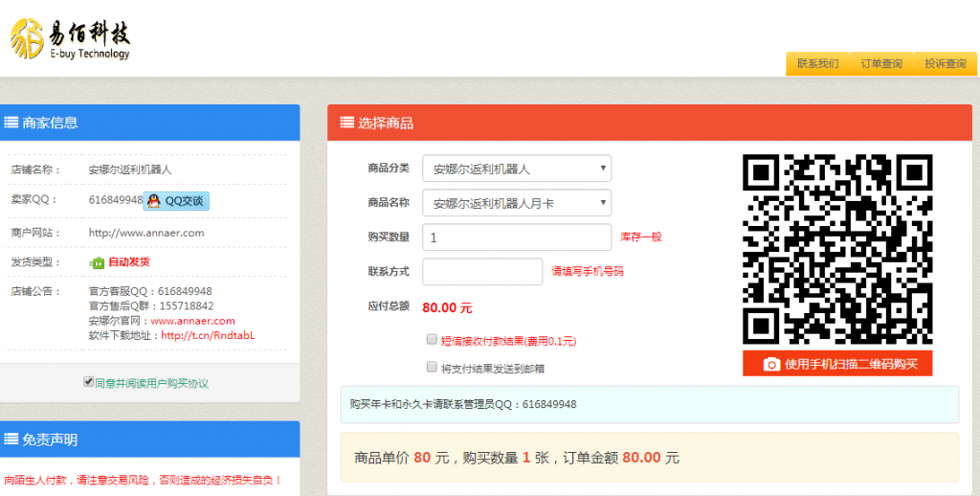Click the green auto-delivery icon
The height and width of the screenshot is (496, 980).
tap(97, 262)
